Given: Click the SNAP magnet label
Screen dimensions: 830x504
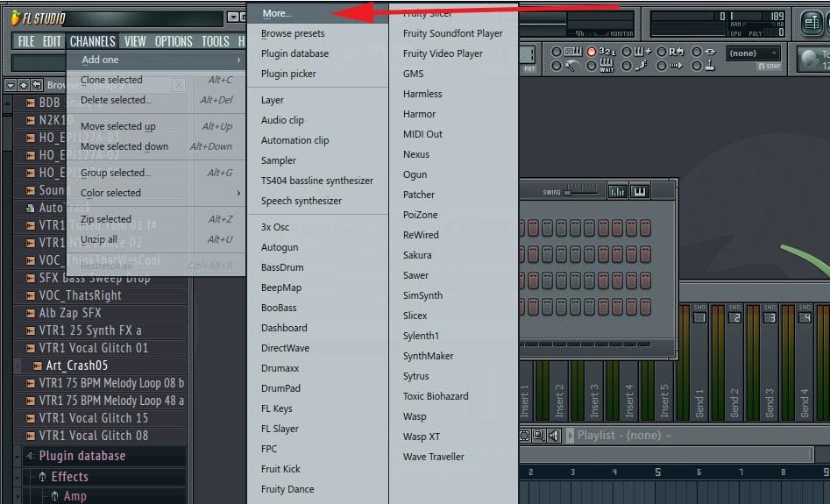Looking at the screenshot, I should pyautogui.click(x=769, y=67).
